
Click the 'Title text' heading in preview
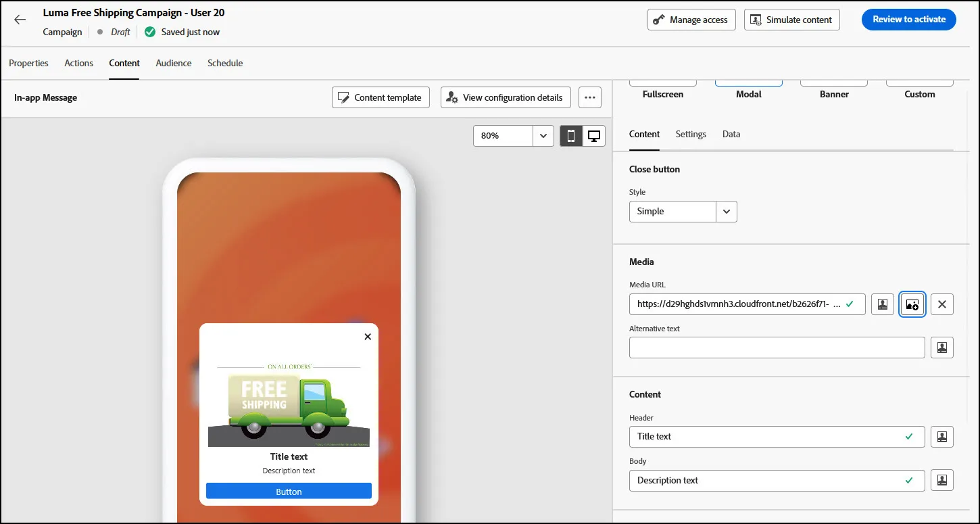tap(289, 456)
